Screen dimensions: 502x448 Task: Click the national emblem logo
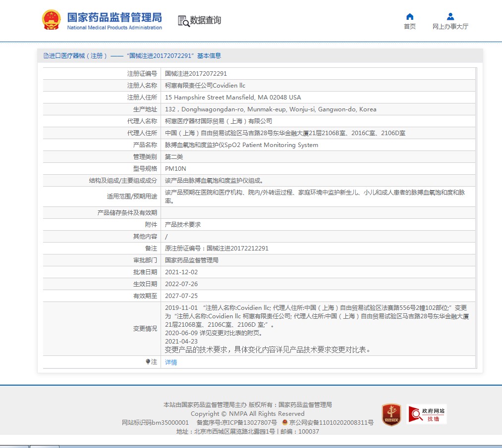tap(52, 20)
